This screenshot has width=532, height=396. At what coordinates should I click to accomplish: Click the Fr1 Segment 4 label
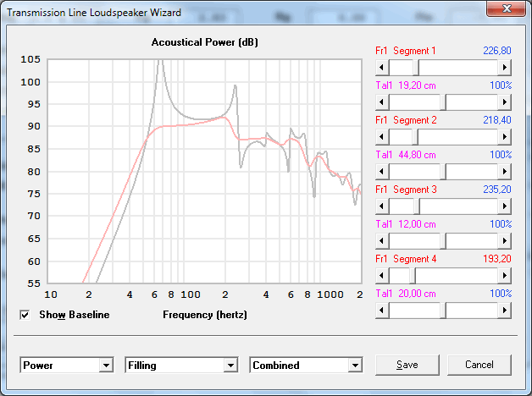click(x=406, y=259)
